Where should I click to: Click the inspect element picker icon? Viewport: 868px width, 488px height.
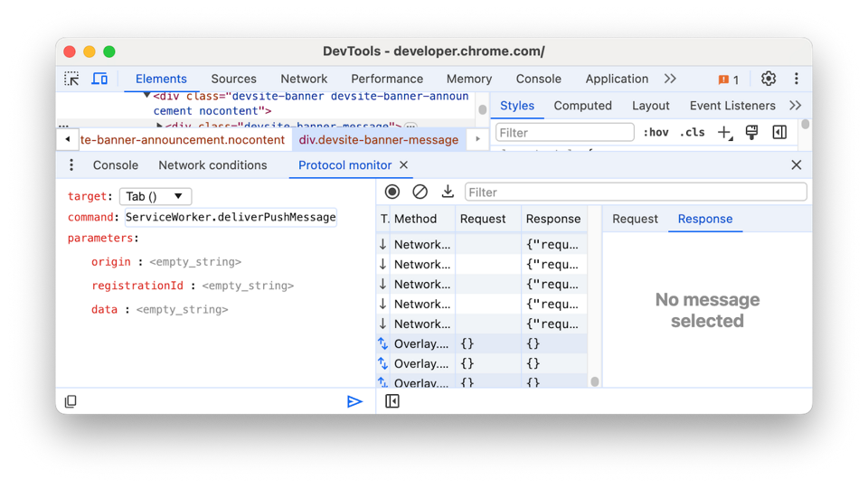(x=71, y=80)
